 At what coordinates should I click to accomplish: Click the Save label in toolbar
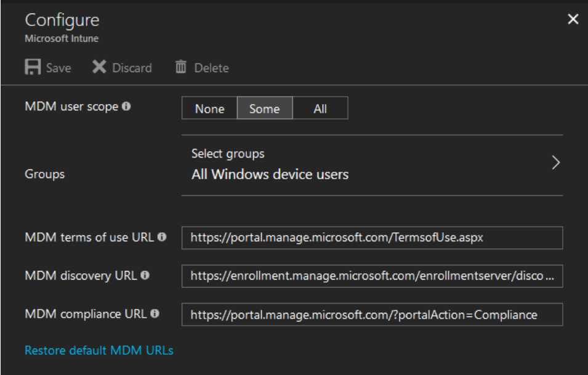pyautogui.click(x=58, y=68)
